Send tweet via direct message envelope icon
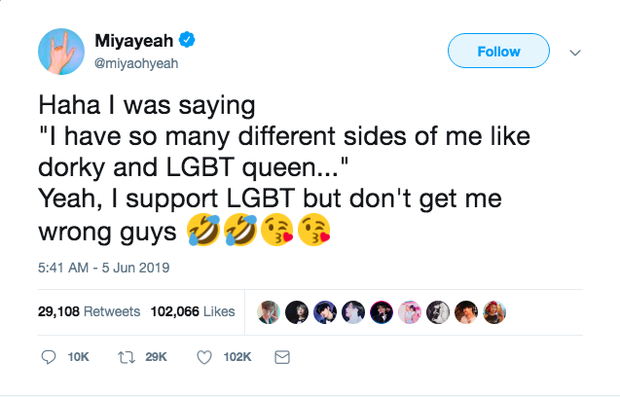The height and width of the screenshot is (397, 620). (282, 357)
